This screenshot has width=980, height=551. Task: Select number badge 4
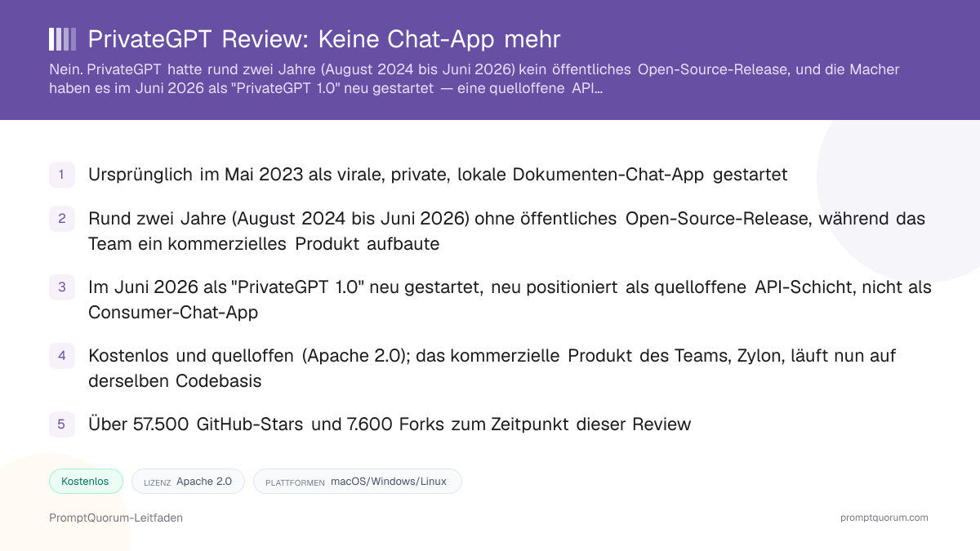(x=62, y=356)
